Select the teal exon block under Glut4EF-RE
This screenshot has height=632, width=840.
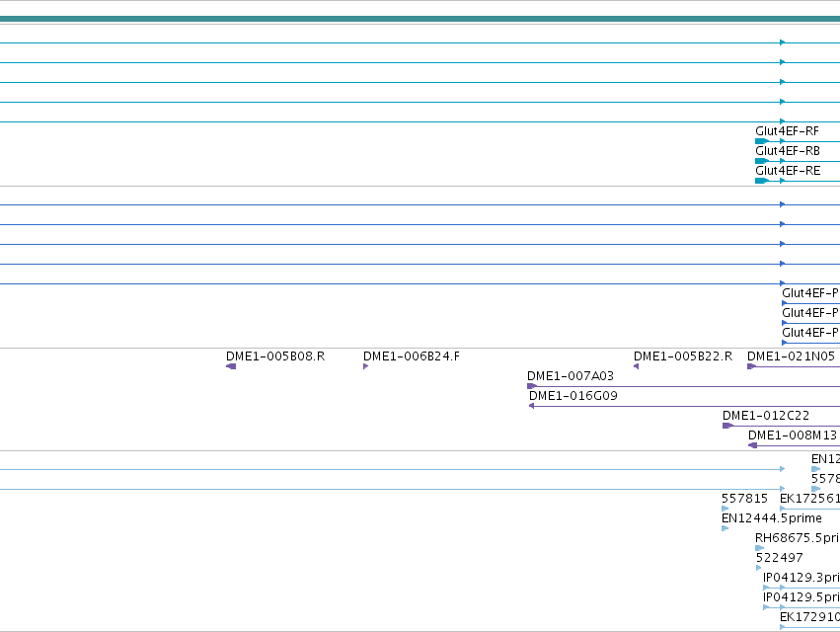(x=762, y=181)
